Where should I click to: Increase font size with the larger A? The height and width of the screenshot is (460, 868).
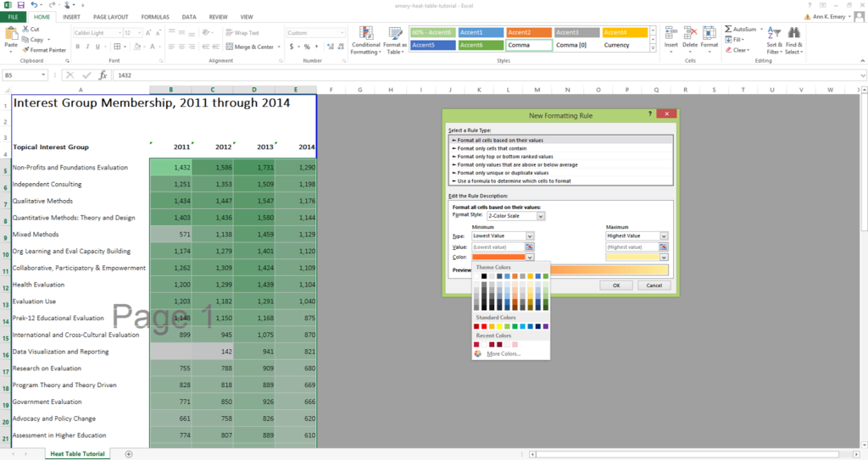[148, 33]
